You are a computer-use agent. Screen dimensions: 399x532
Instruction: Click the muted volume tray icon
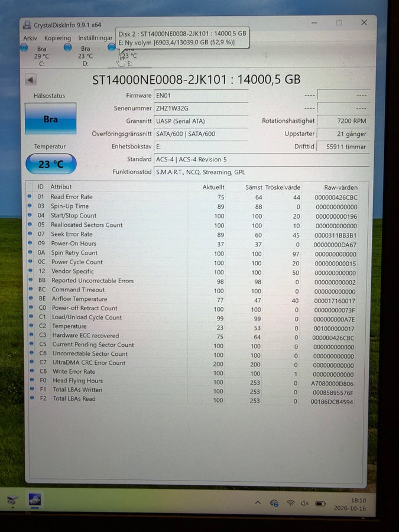pyautogui.click(x=304, y=504)
